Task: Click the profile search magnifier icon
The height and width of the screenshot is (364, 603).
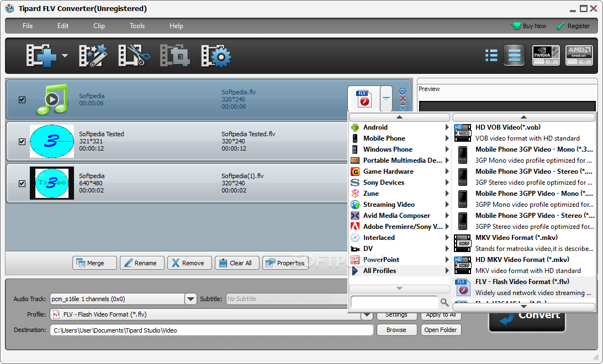Action: click(445, 302)
